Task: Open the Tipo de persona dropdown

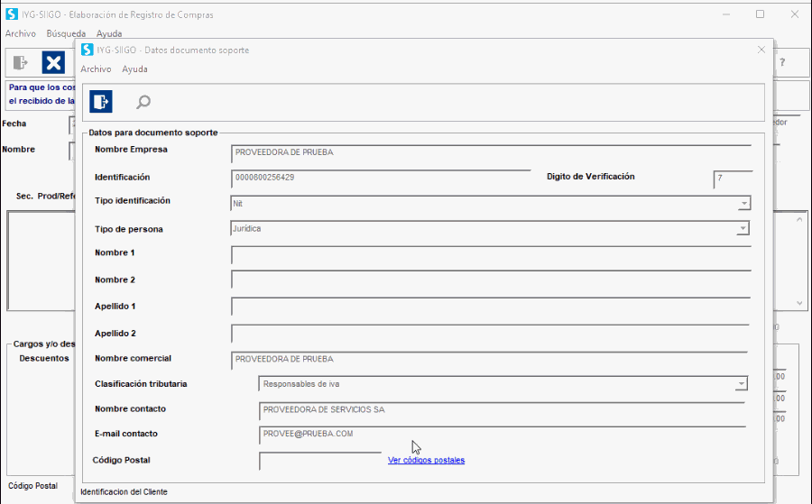Action: [743, 229]
